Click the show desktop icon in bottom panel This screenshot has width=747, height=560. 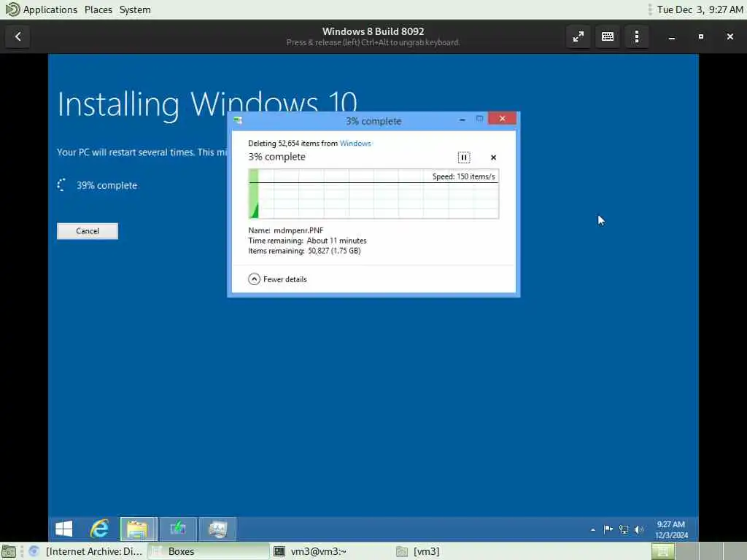pos(9,551)
